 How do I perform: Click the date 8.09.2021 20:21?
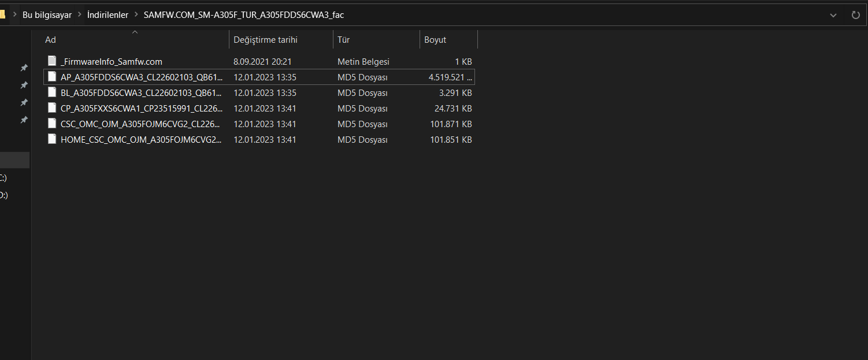tap(262, 61)
